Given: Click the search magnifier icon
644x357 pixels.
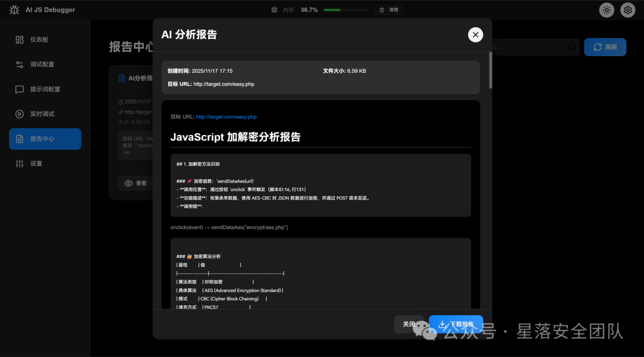Looking at the screenshot, I should click(x=572, y=47).
